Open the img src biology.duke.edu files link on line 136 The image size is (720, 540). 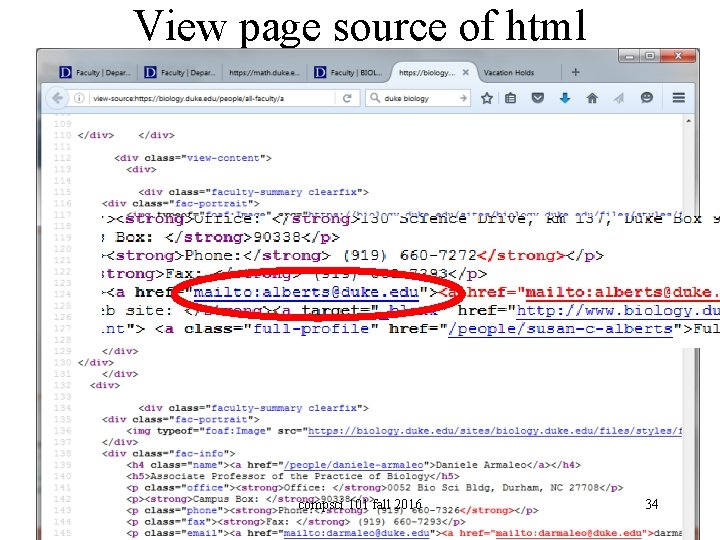point(495,431)
